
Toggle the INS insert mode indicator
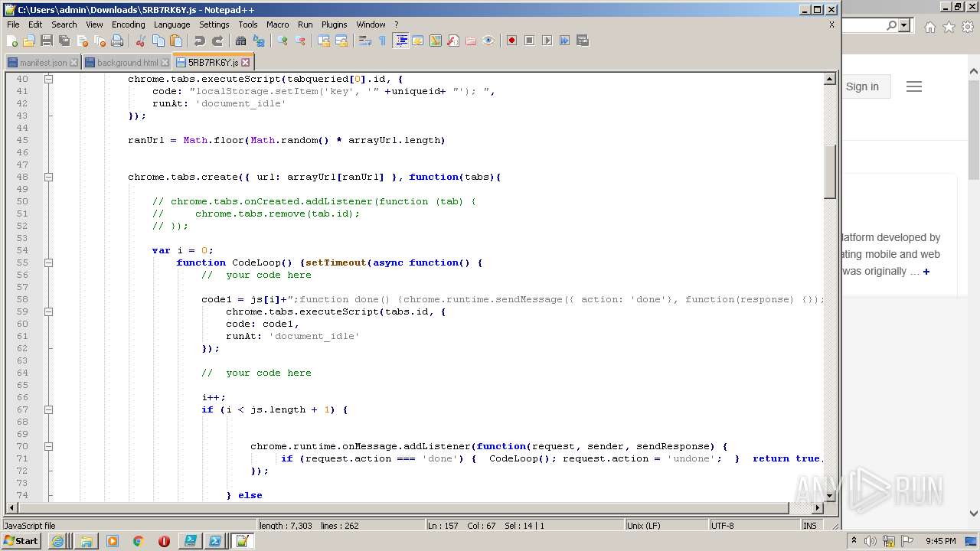click(x=810, y=526)
